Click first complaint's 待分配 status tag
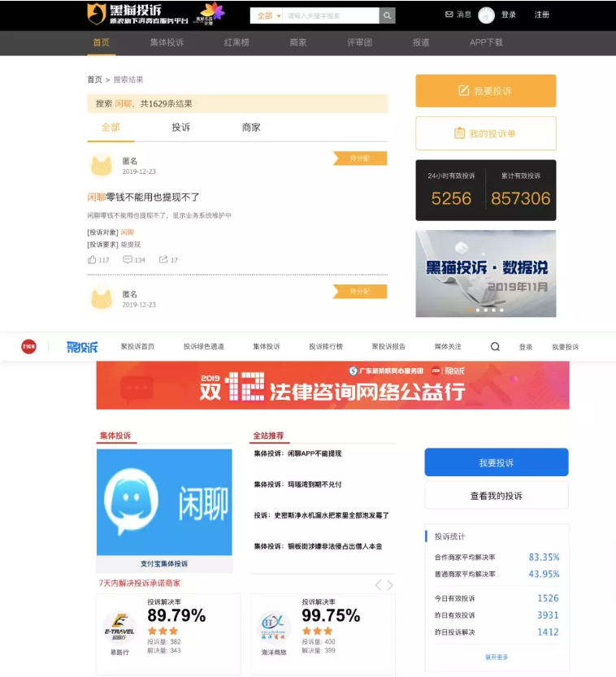 [x=360, y=158]
